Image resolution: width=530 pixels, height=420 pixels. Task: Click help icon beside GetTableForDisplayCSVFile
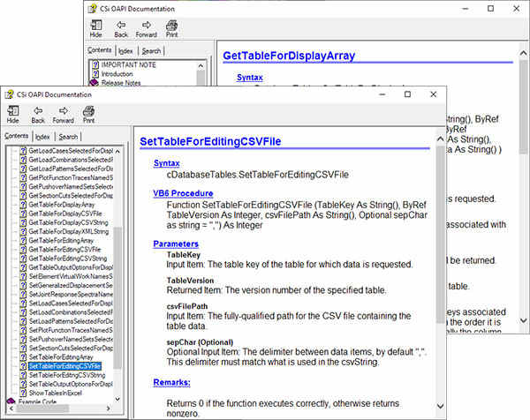click(x=23, y=214)
